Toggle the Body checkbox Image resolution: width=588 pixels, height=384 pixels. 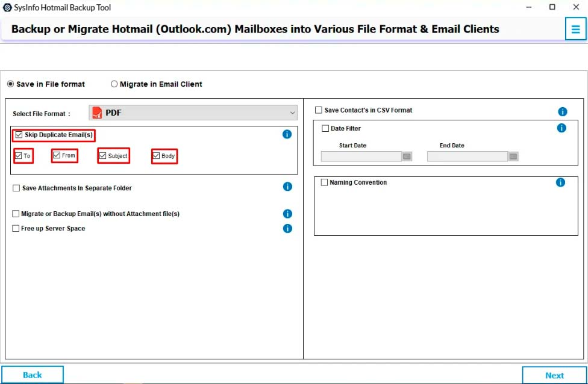[x=157, y=155]
